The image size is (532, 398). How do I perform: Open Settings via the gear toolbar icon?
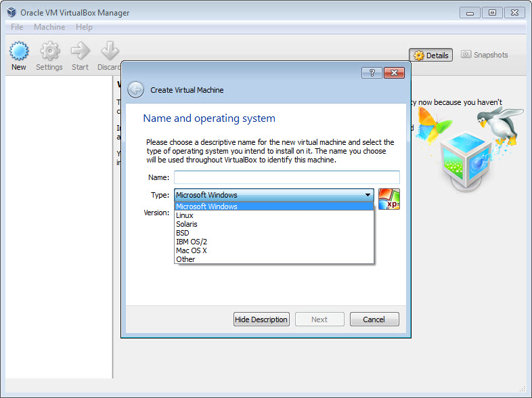(49, 51)
